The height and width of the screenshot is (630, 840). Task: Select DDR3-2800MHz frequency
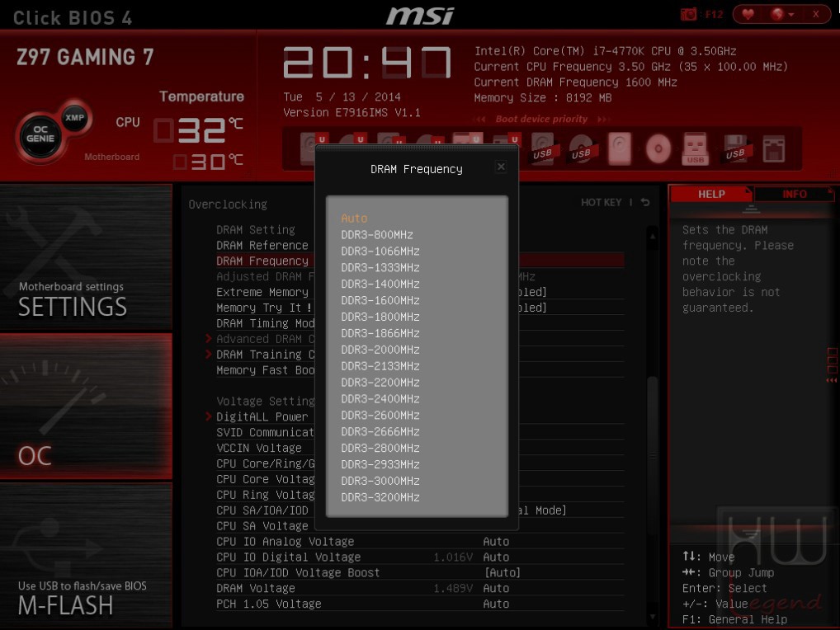[380, 448]
